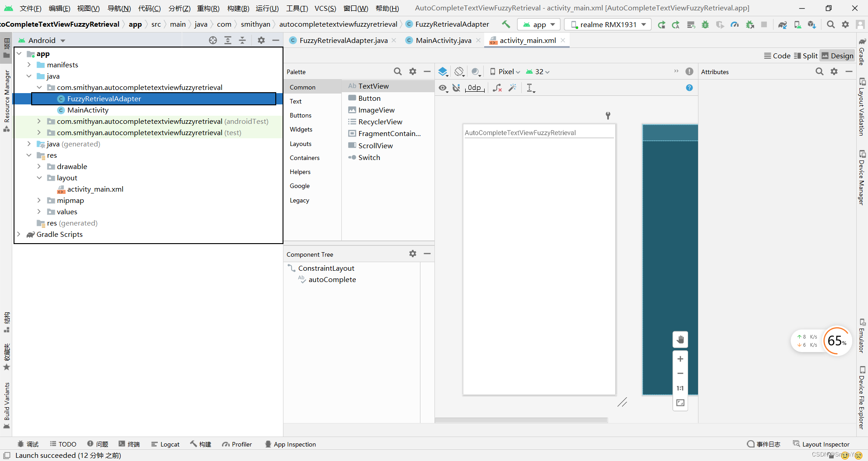Click the horizontal scrollbar under design surface
The width and height of the screenshot is (868, 461).
(x=521, y=420)
